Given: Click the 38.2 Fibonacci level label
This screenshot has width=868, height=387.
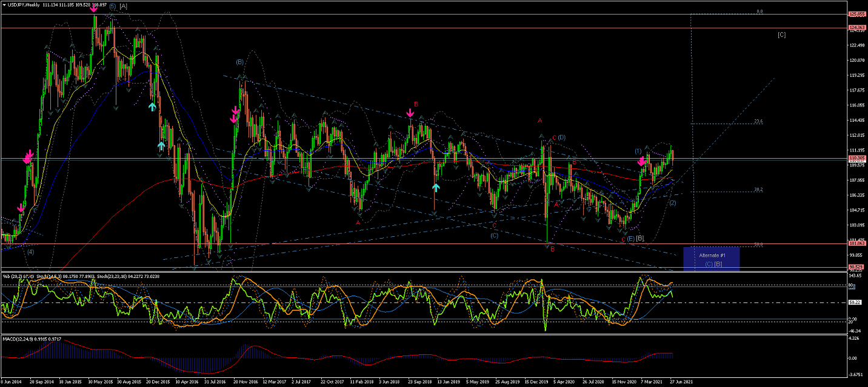Looking at the screenshot, I should [x=758, y=190].
